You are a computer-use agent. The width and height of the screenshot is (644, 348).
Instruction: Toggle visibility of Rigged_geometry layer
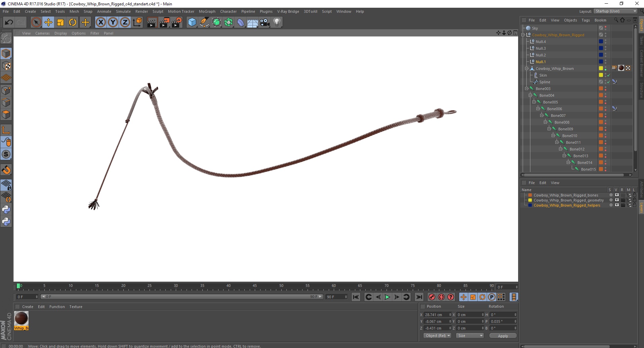(617, 200)
